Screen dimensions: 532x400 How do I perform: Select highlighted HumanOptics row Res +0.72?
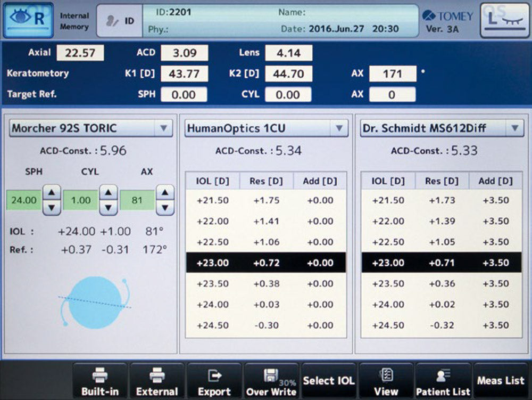[x=266, y=263]
